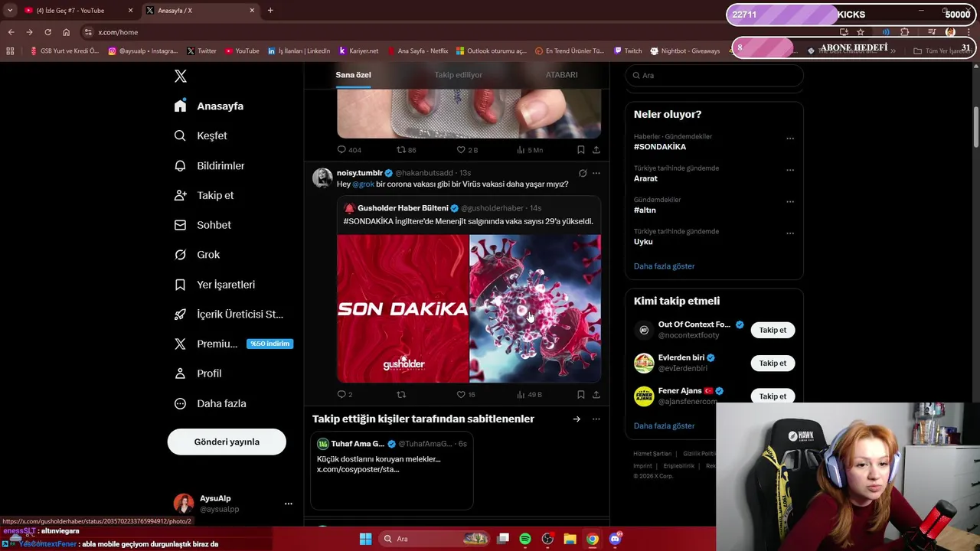980x551 pixels.
Task: Open options for #altın trend
Action: click(790, 202)
